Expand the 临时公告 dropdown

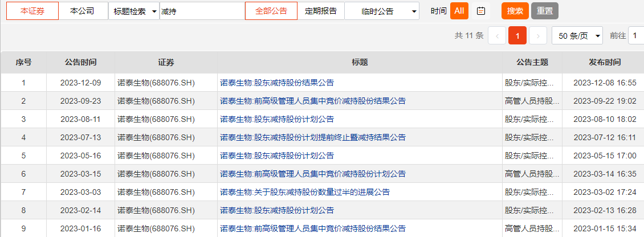pos(381,11)
